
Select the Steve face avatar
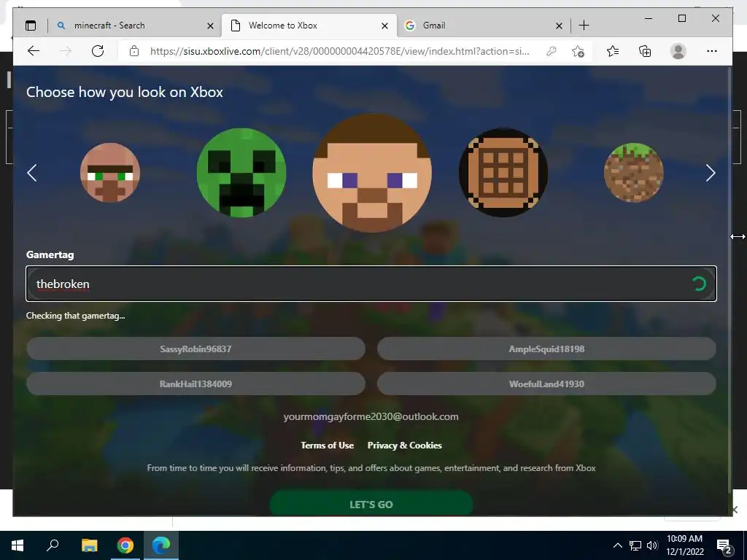click(x=372, y=172)
